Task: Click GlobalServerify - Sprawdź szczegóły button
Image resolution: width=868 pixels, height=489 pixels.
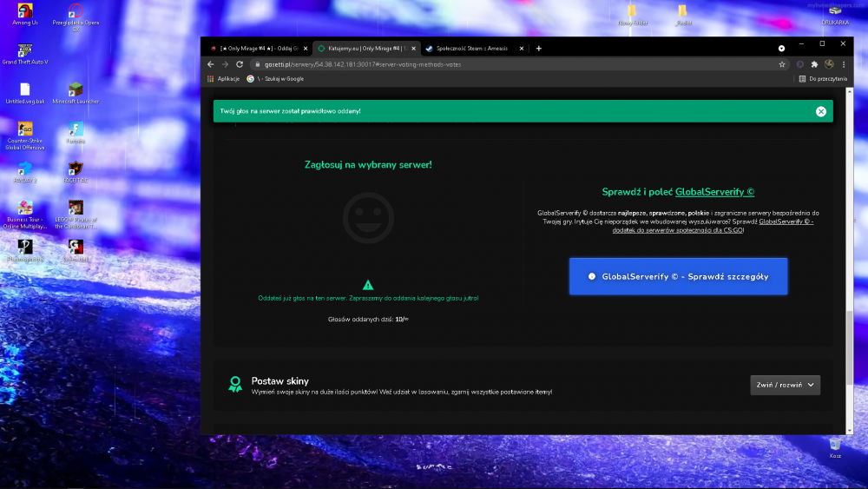Action: coord(678,276)
